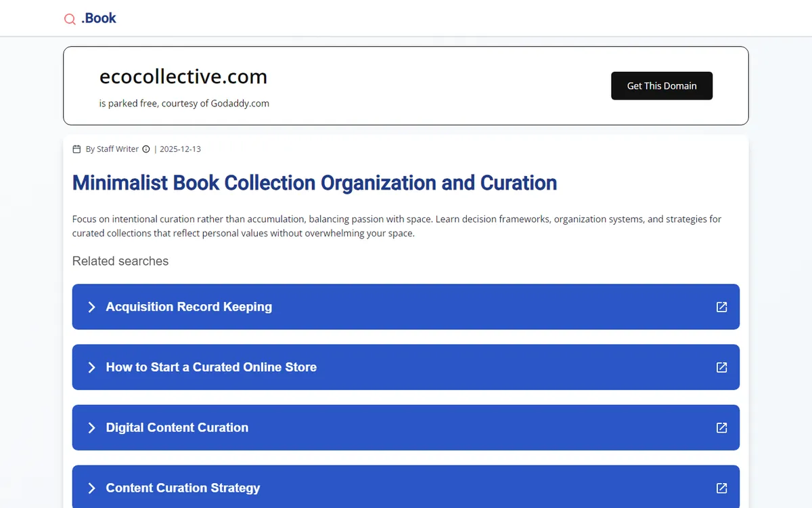Open the Digital Content Curation link

[x=177, y=427]
